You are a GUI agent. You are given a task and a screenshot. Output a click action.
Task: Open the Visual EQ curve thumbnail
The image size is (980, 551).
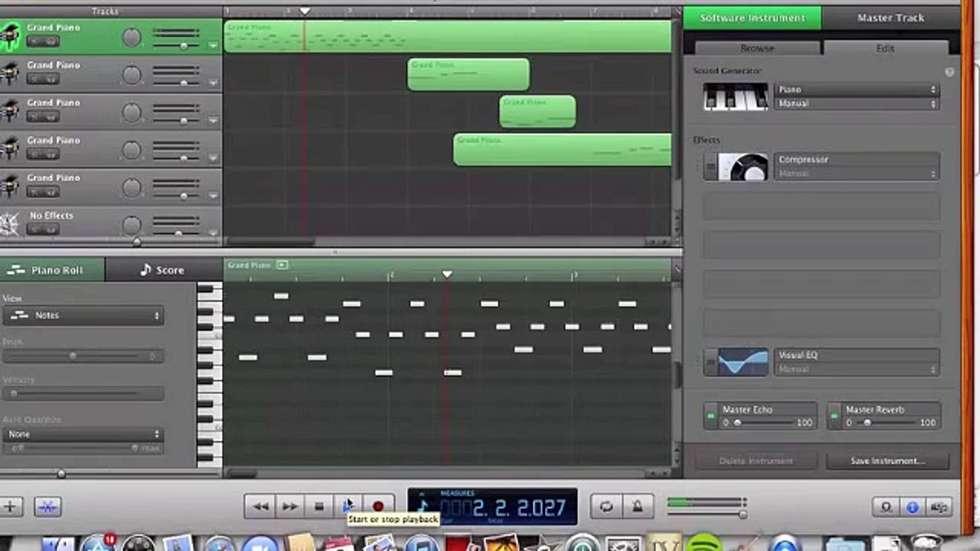point(743,362)
